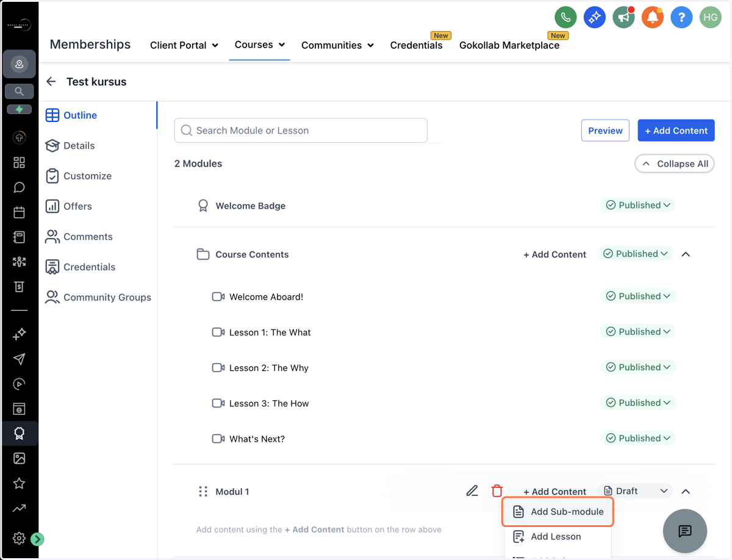Open the Communities dropdown
Image resolution: width=732 pixels, height=560 pixels.
pyautogui.click(x=337, y=45)
